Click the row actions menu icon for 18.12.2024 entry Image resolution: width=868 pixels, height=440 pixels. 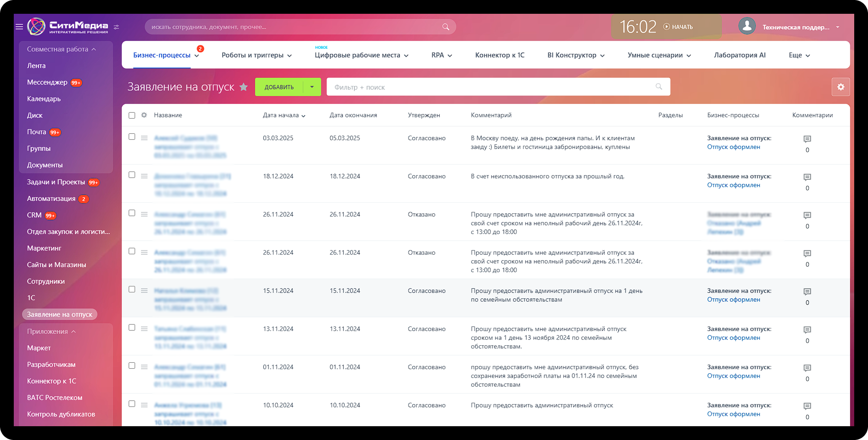(x=144, y=176)
